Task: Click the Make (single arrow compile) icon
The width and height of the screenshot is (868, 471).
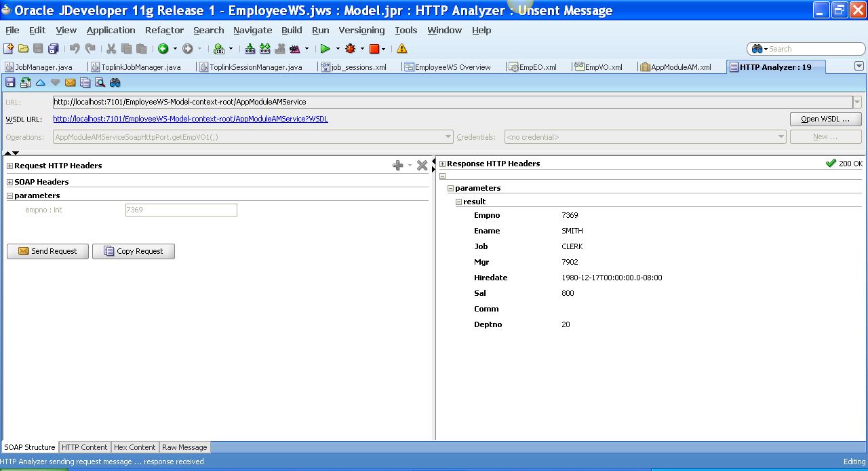Action: pos(250,49)
